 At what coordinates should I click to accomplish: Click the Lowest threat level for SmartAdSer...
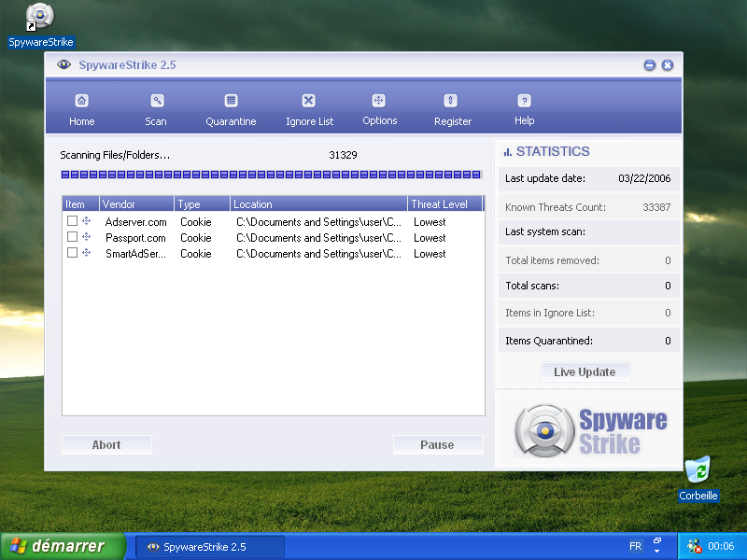430,253
